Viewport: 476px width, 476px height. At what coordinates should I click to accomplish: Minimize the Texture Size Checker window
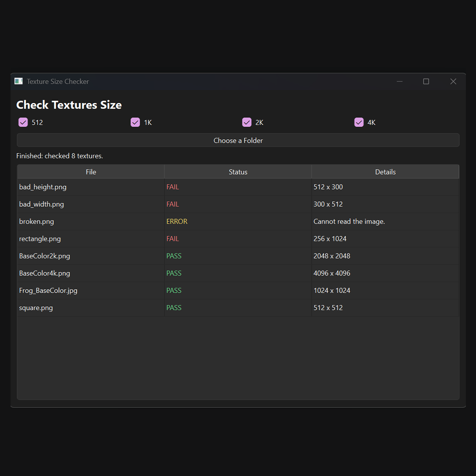click(x=399, y=82)
